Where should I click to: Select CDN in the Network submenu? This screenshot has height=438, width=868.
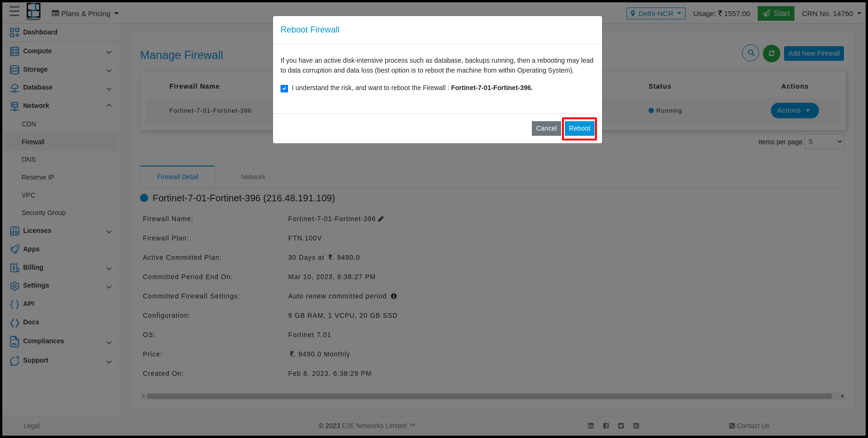pos(29,124)
